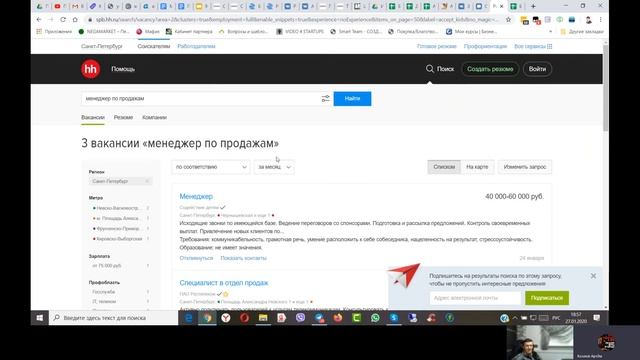Select the 'На карте' map view
640x360 pixels.
477,167
